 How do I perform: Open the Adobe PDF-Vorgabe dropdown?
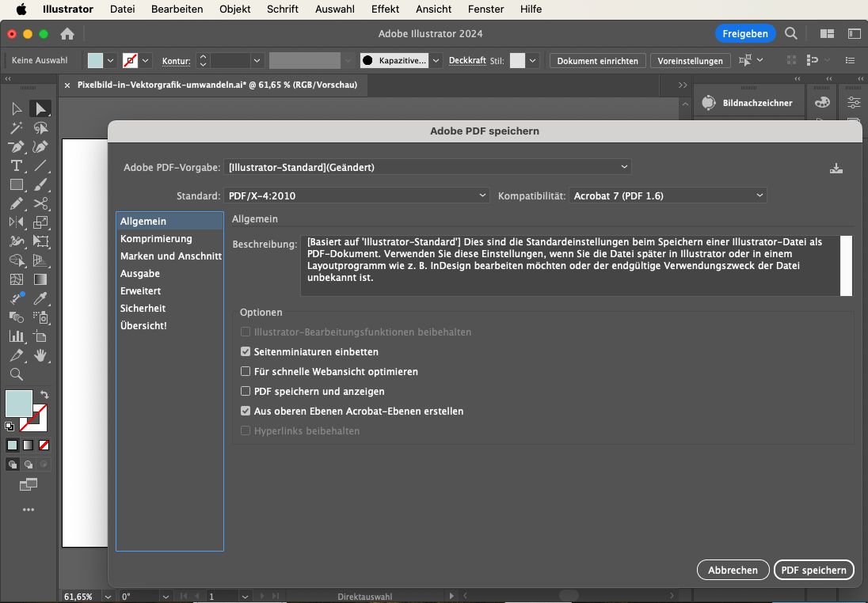(x=428, y=167)
